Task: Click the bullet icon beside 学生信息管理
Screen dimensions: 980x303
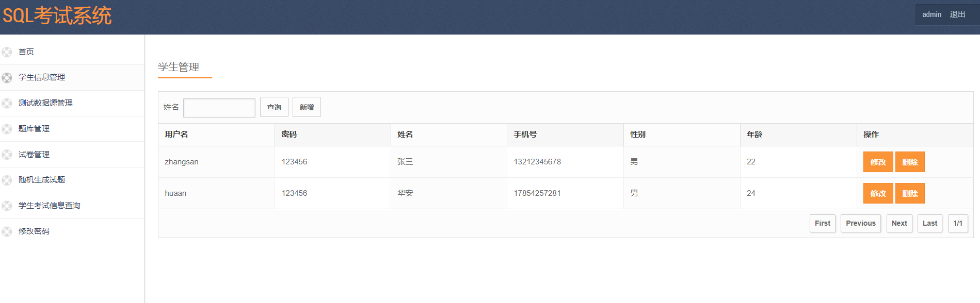Action: pyautogui.click(x=7, y=78)
